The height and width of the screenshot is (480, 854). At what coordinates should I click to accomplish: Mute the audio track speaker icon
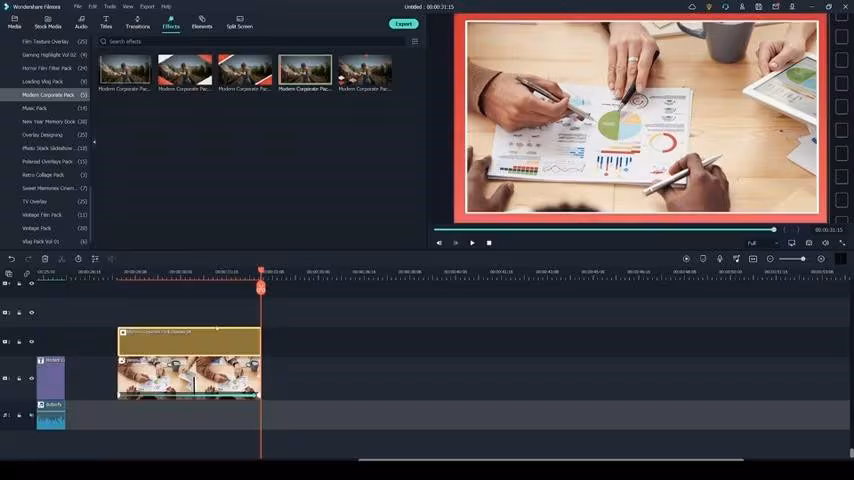(x=32, y=415)
